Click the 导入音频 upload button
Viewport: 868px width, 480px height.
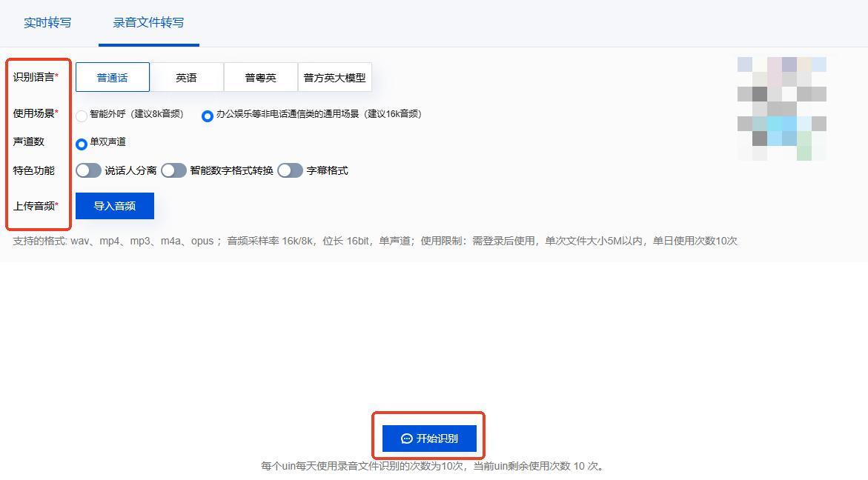coord(115,206)
